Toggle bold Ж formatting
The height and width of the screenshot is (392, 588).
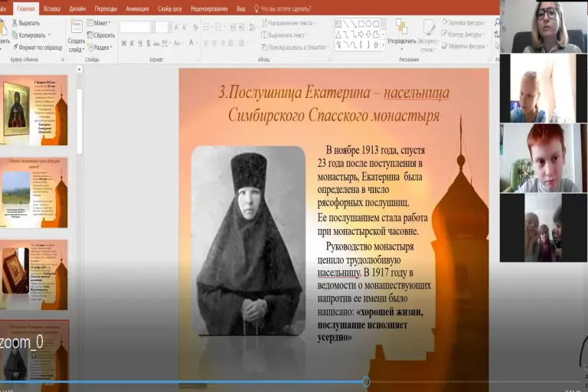(124, 44)
